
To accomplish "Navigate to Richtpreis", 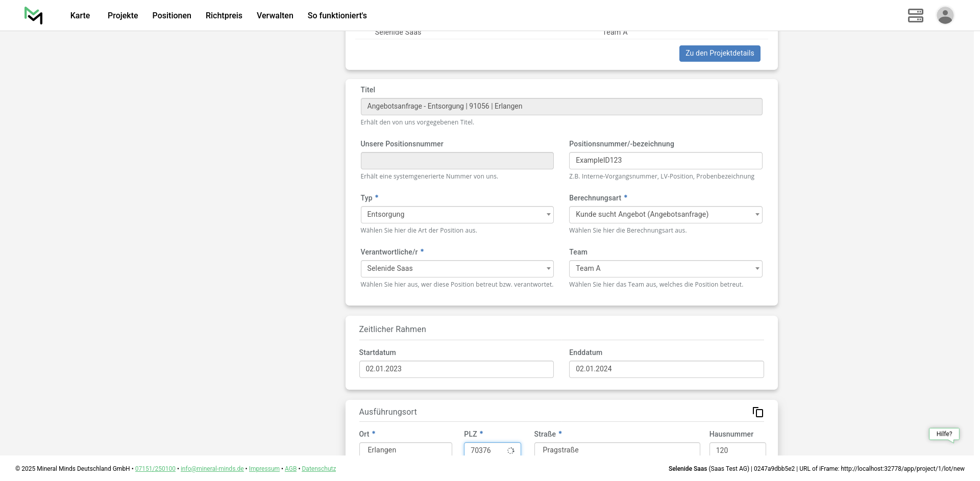I will (224, 16).
